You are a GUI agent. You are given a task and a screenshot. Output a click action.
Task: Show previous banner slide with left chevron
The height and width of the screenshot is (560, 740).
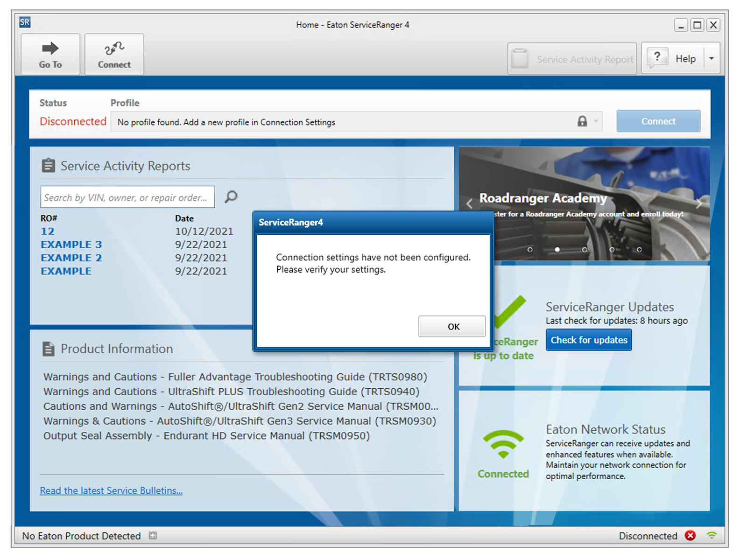469,203
